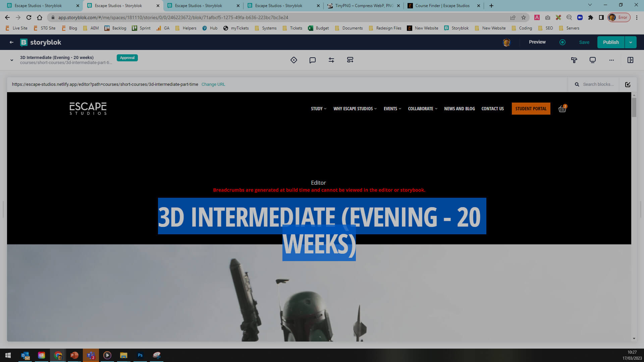Screen dimensions: 644x362
Task: Share this page icon in address bar
Action: pos(513,17)
